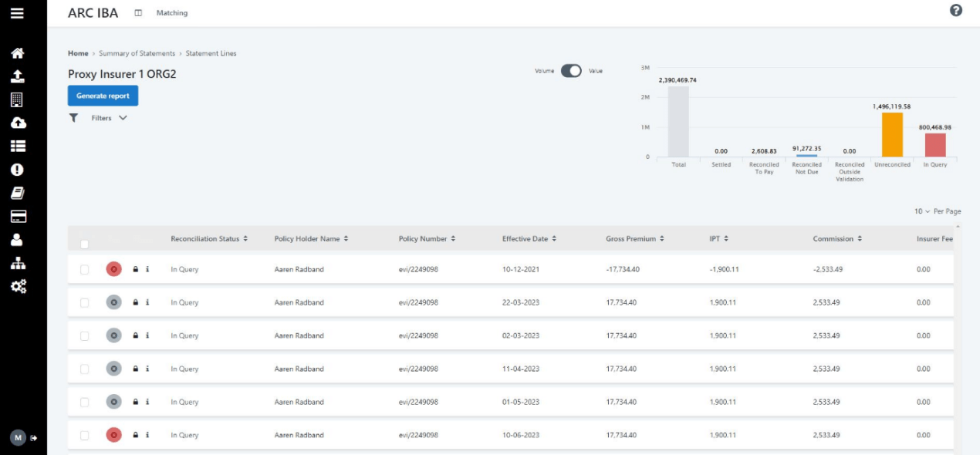Viewport: 980px width, 455px height.
Task: Click the info icon in 10-06-2023 row
Action: [147, 435]
